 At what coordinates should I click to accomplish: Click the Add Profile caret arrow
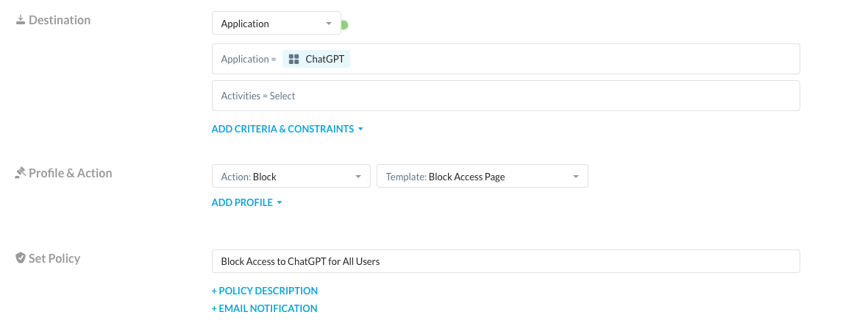[x=280, y=202]
